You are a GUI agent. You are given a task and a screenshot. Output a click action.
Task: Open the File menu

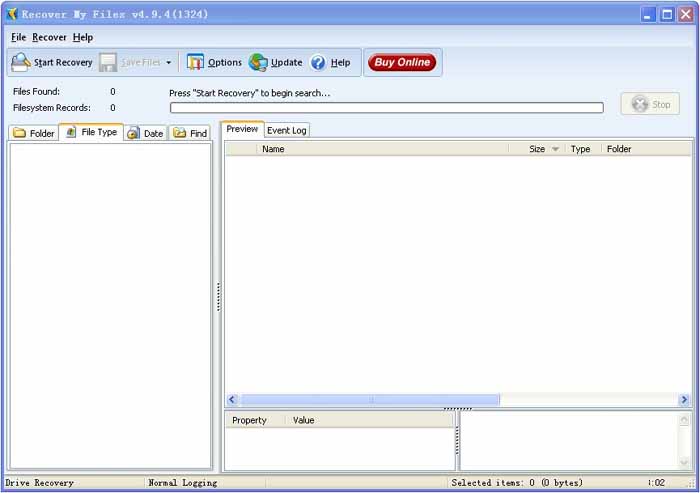19,37
